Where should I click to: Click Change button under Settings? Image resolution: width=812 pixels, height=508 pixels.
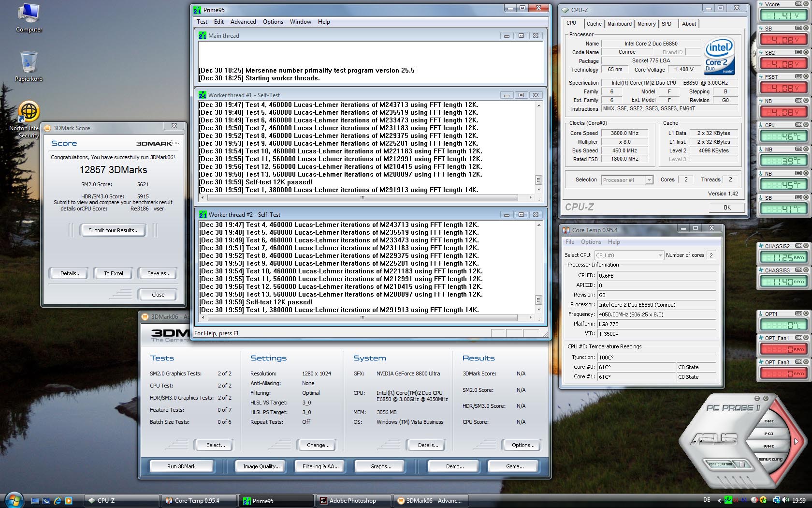(318, 445)
